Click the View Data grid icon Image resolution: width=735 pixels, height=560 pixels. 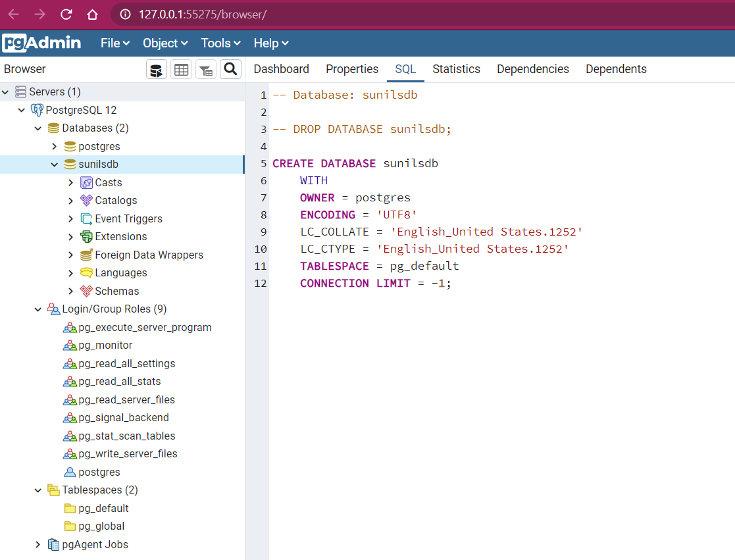[x=182, y=70]
